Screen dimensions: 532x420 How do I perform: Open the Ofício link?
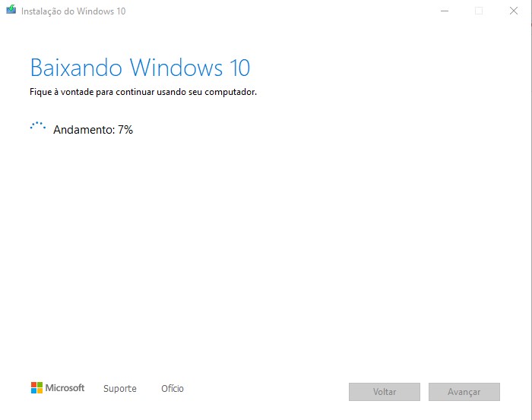[x=173, y=388]
